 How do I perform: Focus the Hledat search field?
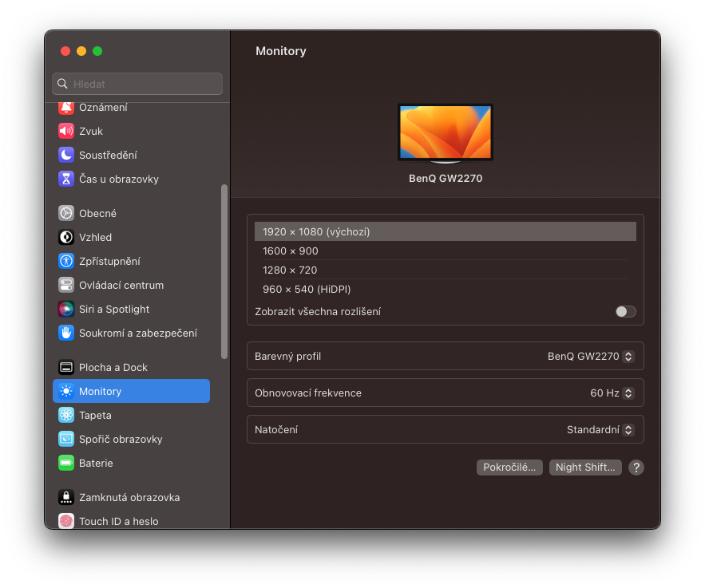[x=137, y=84]
